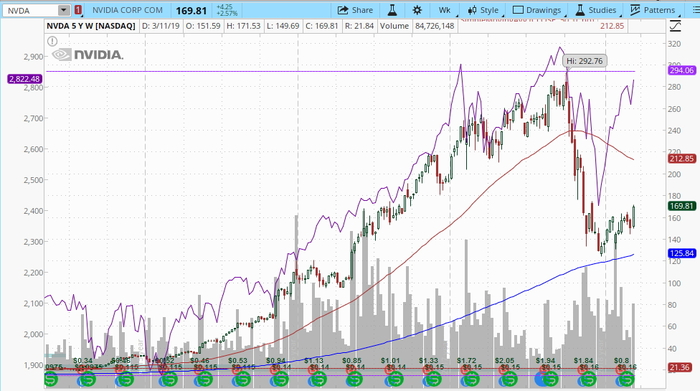Click the NVIDIA CORP COM company name
The width and height of the screenshot is (700, 391).
click(128, 10)
